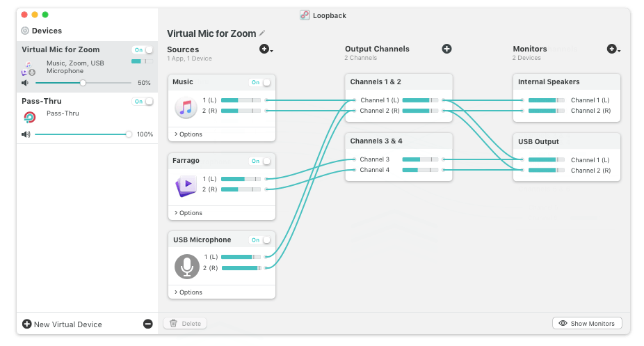Toggle the Virtual Mic for Zoom device switch
Image resolution: width=644 pixels, height=346 pixels.
(x=143, y=49)
